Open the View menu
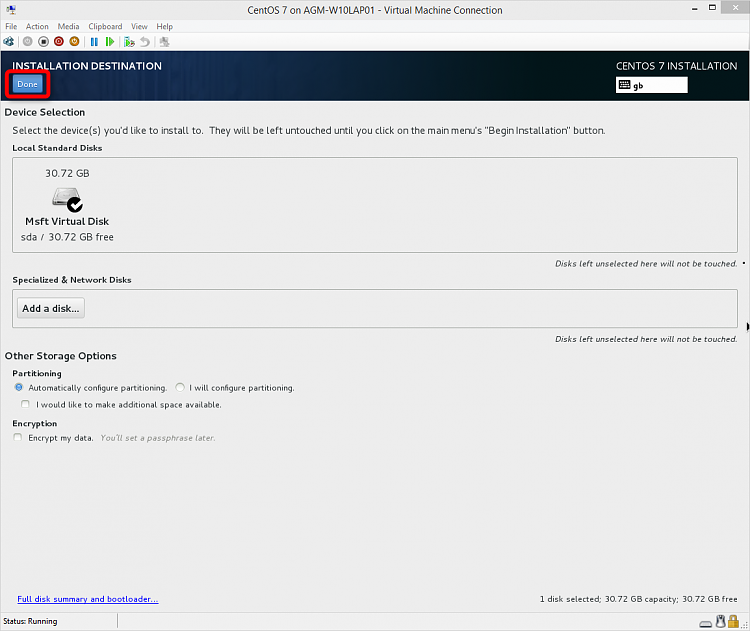The width and height of the screenshot is (750, 631). [x=139, y=26]
